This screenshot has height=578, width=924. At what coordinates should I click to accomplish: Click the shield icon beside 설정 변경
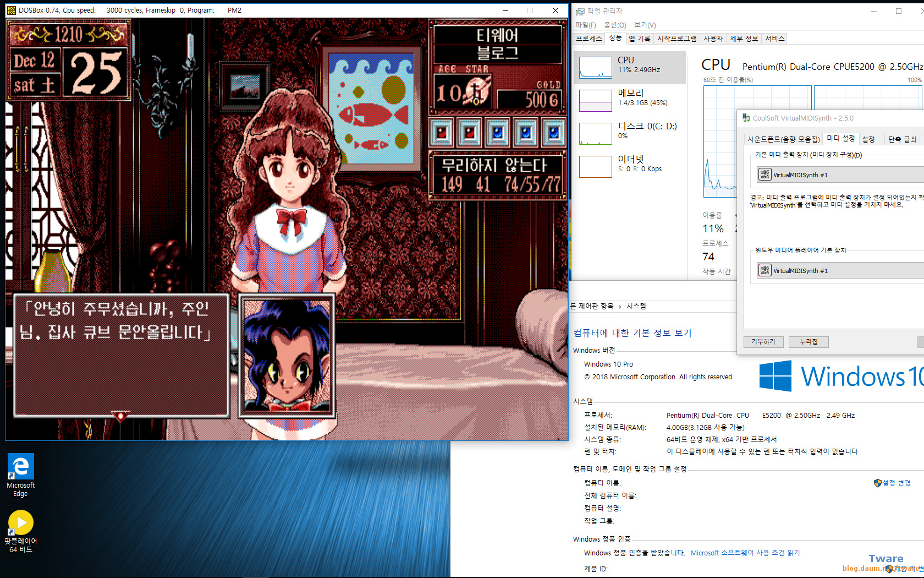tap(878, 483)
